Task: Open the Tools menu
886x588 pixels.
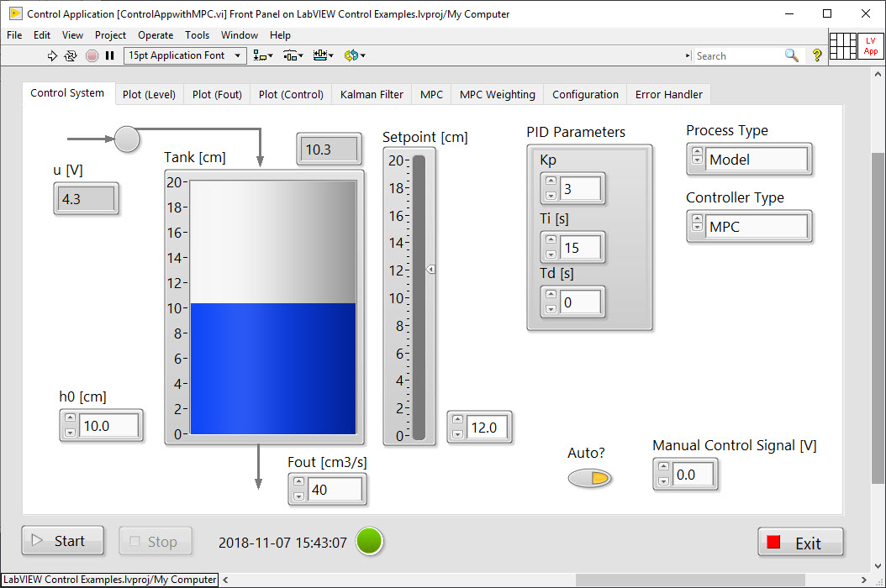Action: pos(198,35)
